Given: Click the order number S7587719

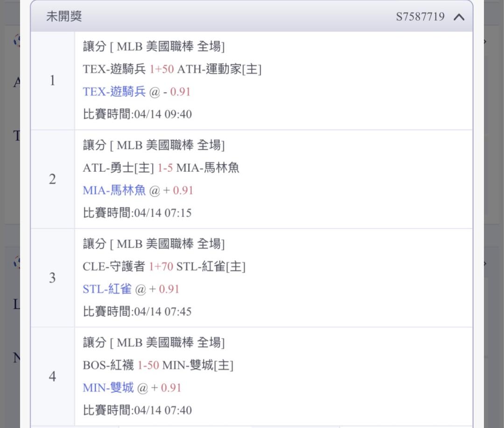Looking at the screenshot, I should (420, 17).
